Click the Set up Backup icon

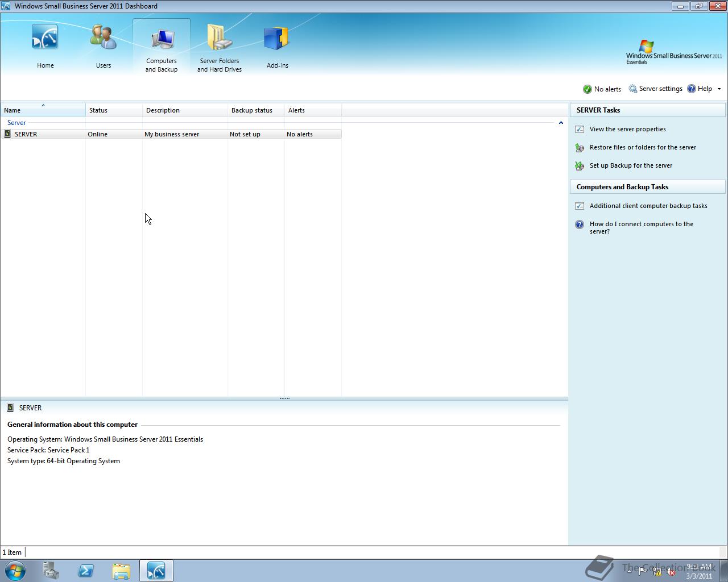click(x=580, y=166)
